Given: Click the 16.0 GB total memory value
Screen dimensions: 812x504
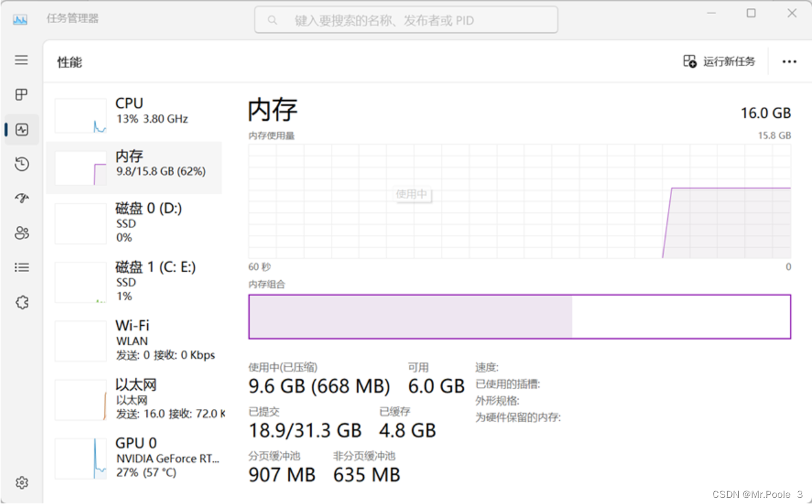Looking at the screenshot, I should 766,113.
